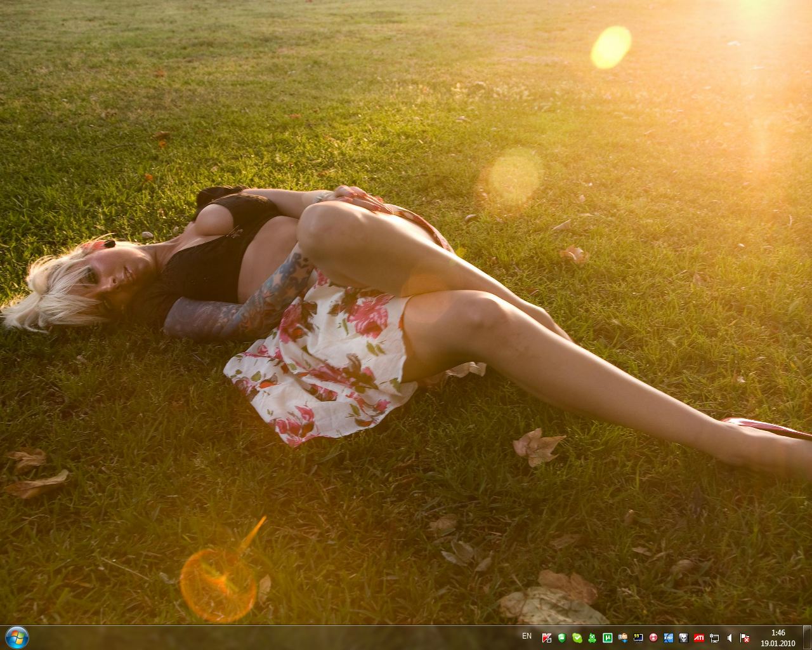Screen dimensions: 812x650
Task: Click the green shield tray icon
Action: 562,637
